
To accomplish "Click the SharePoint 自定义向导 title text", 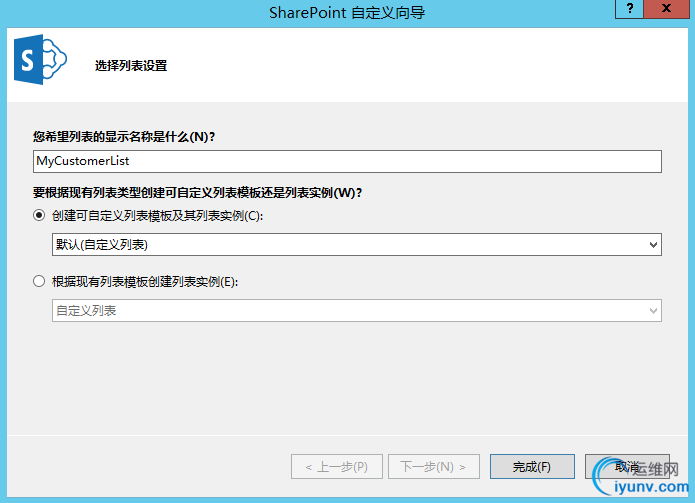I will [x=347, y=12].
